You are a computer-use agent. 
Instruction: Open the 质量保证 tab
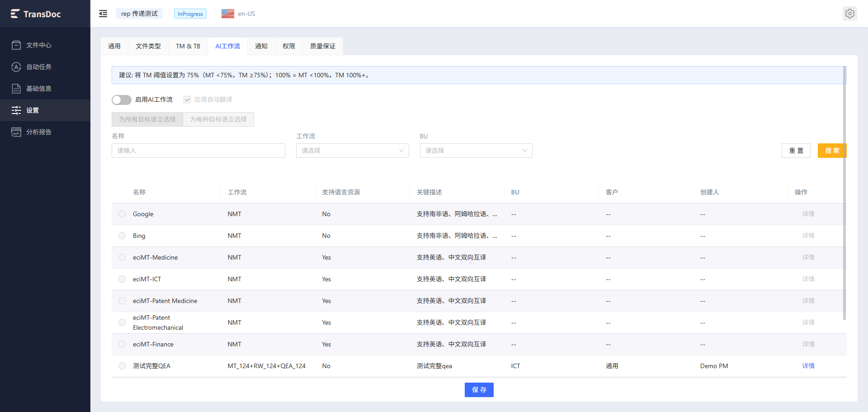323,46
